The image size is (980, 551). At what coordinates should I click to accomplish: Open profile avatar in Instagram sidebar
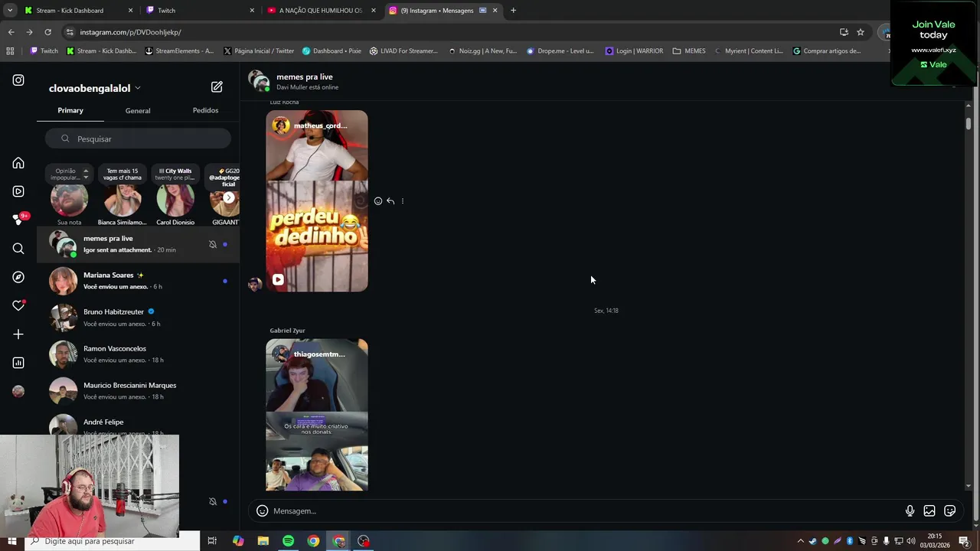click(18, 391)
